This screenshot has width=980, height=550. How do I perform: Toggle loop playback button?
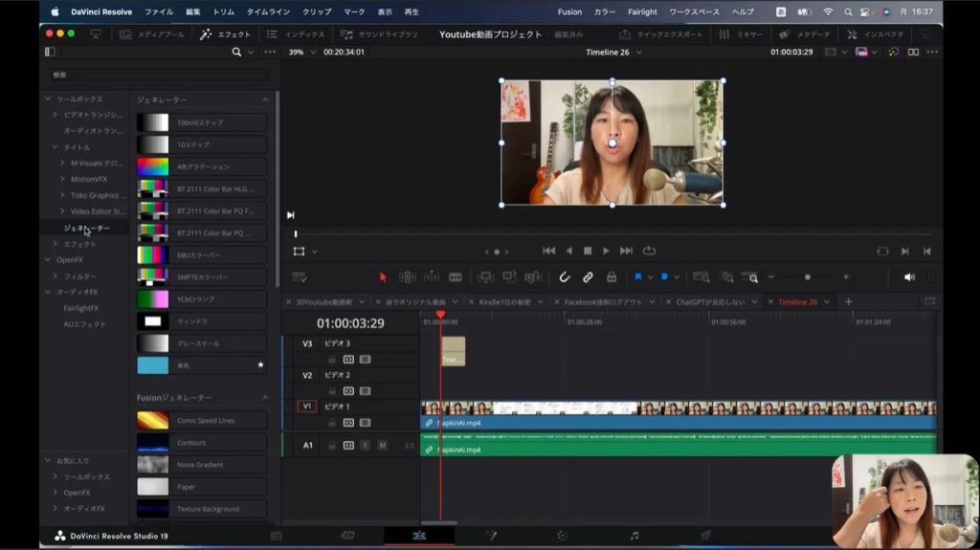pos(650,252)
